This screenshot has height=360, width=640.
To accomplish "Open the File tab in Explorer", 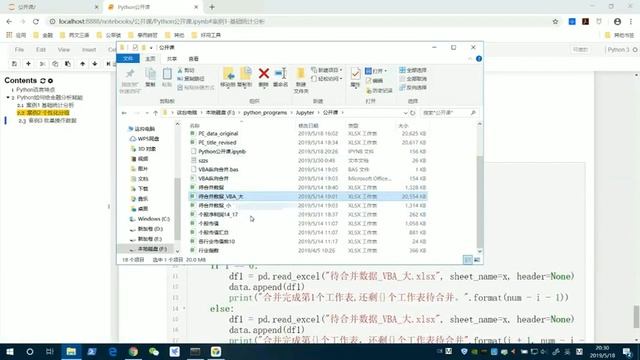I will click(128, 59).
